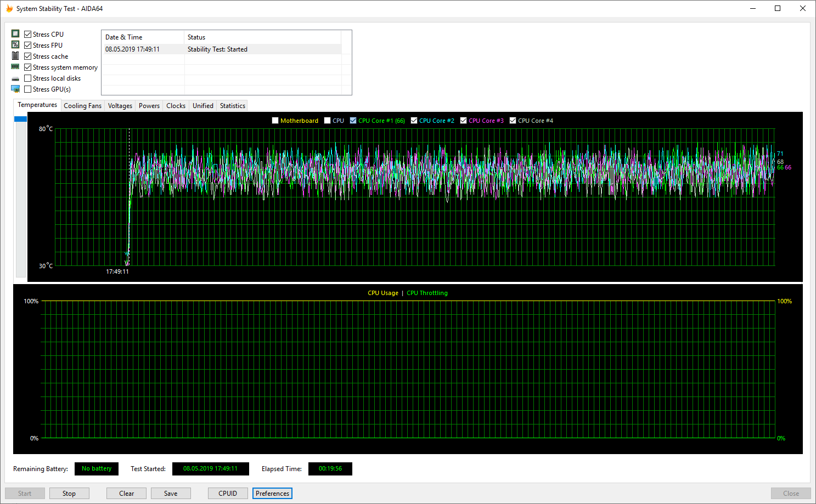The image size is (816, 504).
Task: Select the Stability Test: Started log row
Action: coord(217,49)
